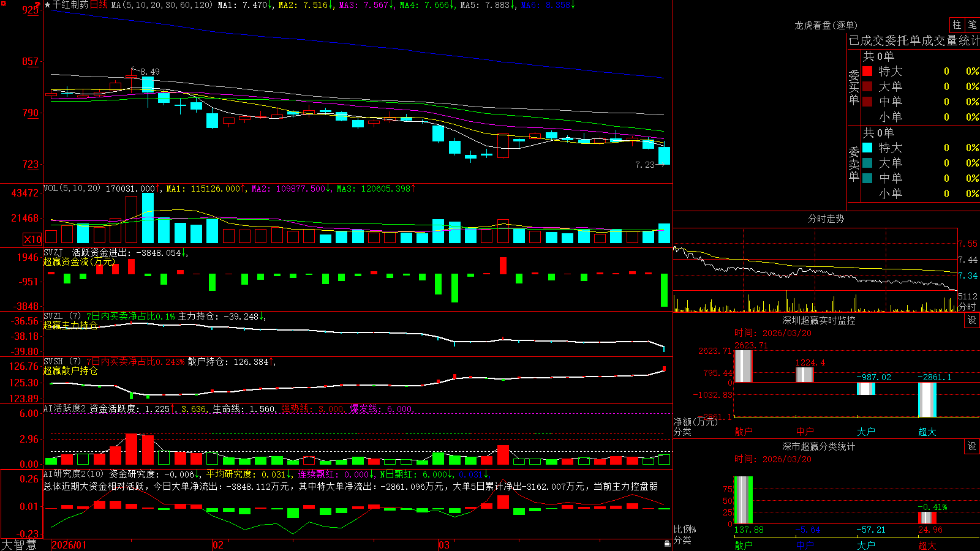
Task: Select the 2026/01 date marker on timeline
Action: [x=69, y=545]
